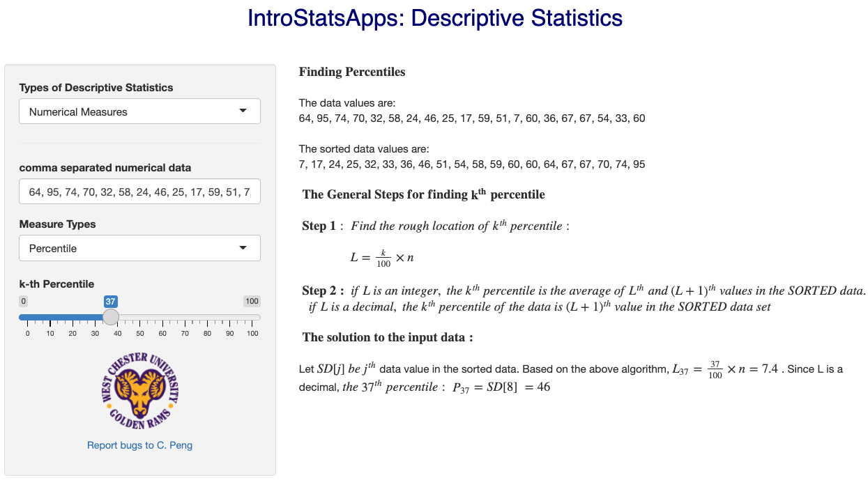The height and width of the screenshot is (480, 868).
Task: Click the slider minimum label 0 badge
Action: (24, 301)
